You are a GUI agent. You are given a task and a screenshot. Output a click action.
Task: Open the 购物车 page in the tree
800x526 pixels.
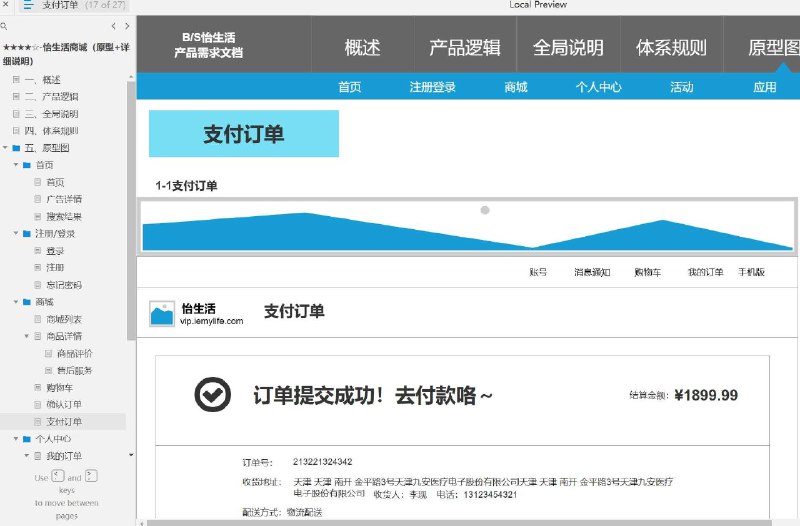click(x=59, y=387)
